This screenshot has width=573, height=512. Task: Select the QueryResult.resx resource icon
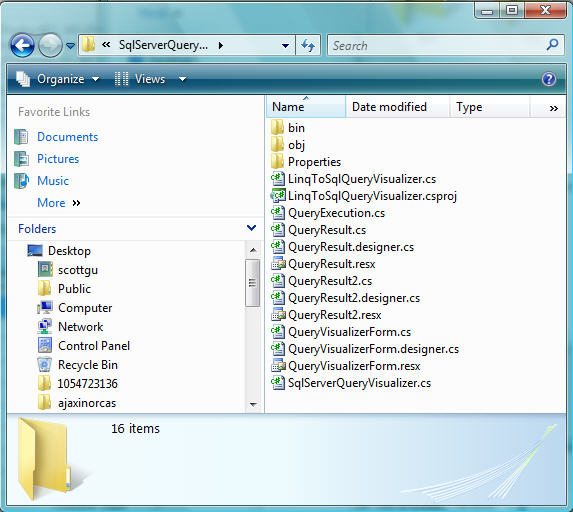pos(278,263)
